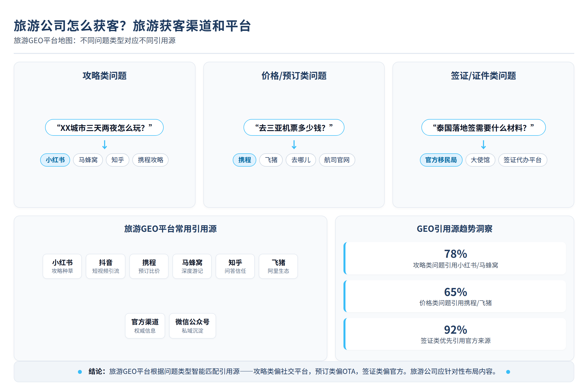
Task: Select the 马蜂窝 tag under 攻略类问题
Action: click(x=88, y=160)
